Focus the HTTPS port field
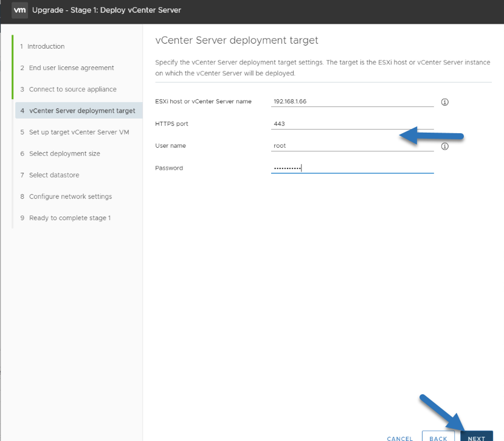This screenshot has height=441, width=504. click(x=352, y=124)
